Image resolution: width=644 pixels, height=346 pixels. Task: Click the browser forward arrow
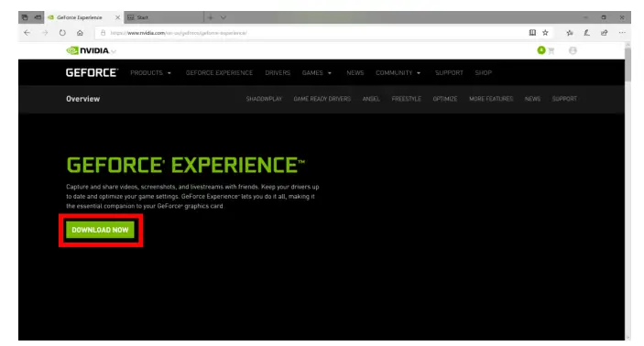point(45,32)
